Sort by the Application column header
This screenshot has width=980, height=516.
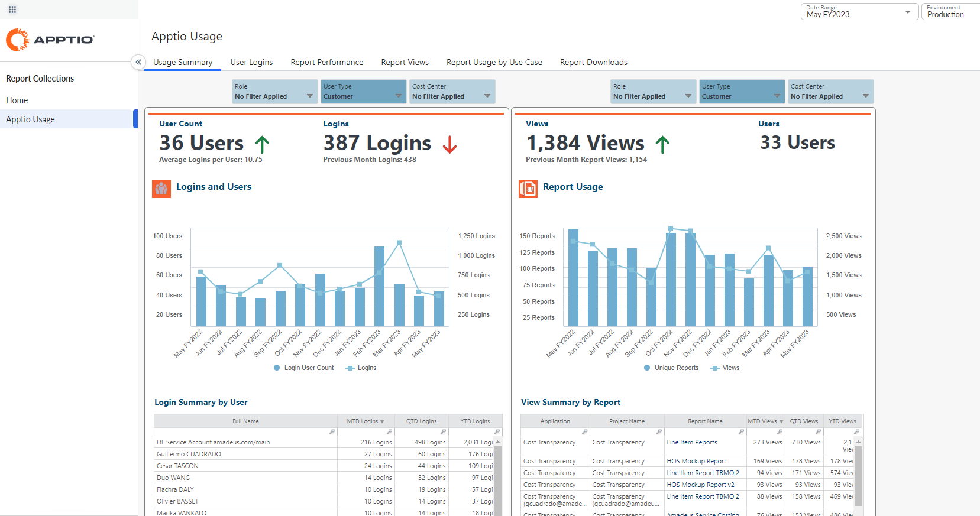555,421
